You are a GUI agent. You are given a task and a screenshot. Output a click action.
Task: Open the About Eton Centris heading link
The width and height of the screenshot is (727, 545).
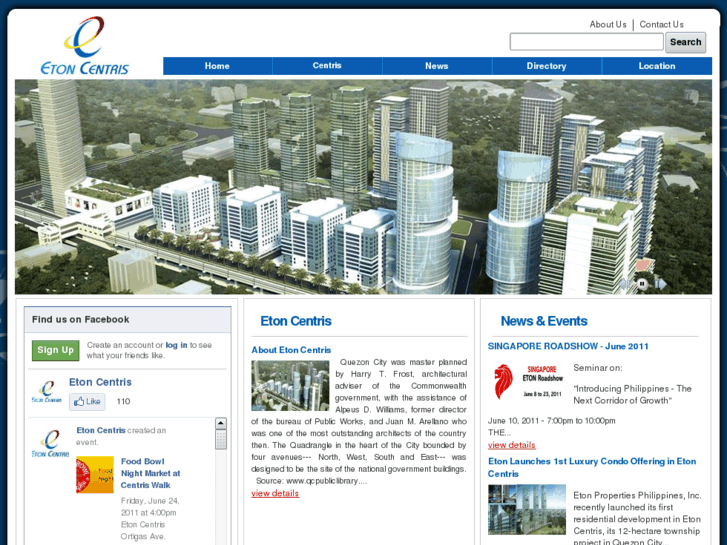point(291,350)
